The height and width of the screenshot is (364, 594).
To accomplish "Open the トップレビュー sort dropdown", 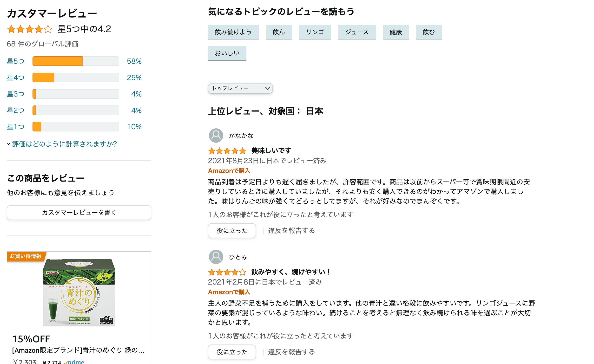I will (x=240, y=88).
